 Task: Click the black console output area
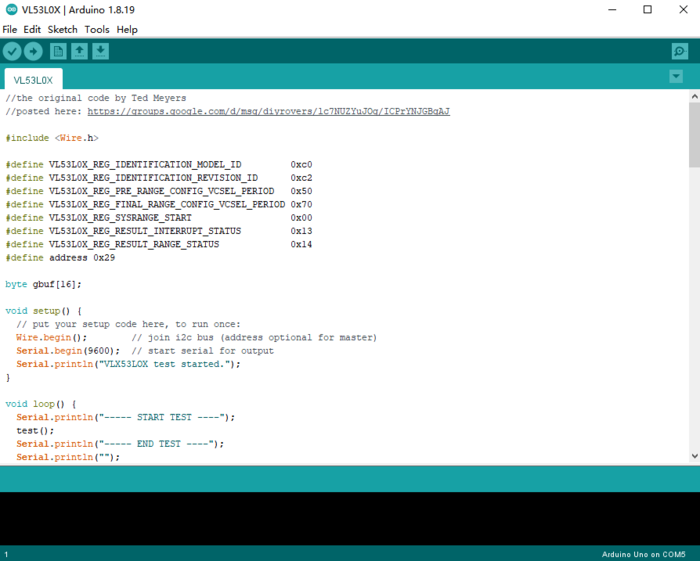pos(350,519)
